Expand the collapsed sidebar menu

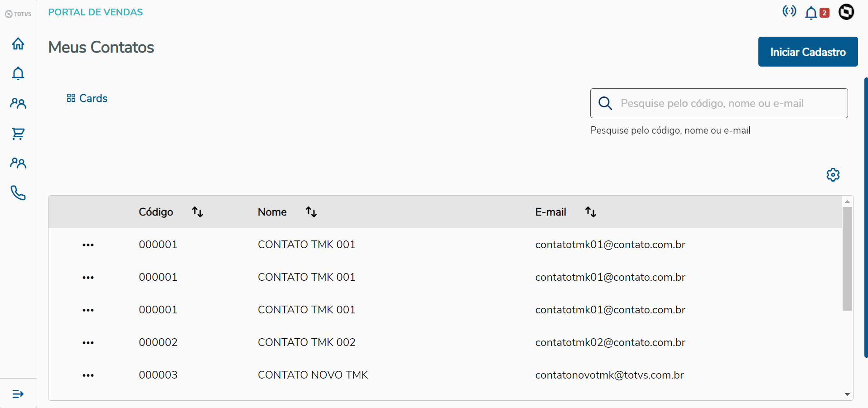point(18,394)
